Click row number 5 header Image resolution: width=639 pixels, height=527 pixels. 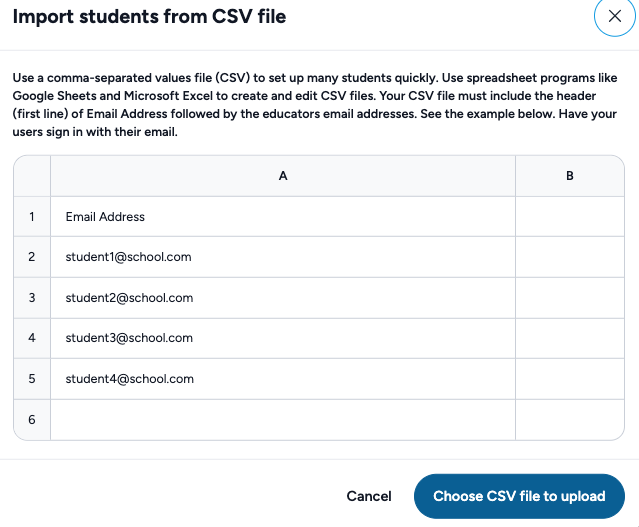click(32, 379)
